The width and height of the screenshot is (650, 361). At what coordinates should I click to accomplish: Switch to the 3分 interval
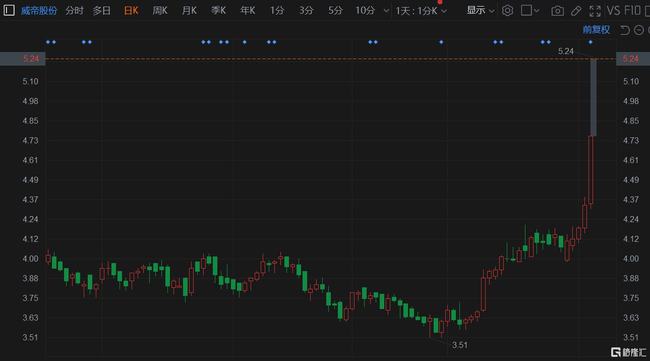(x=306, y=11)
